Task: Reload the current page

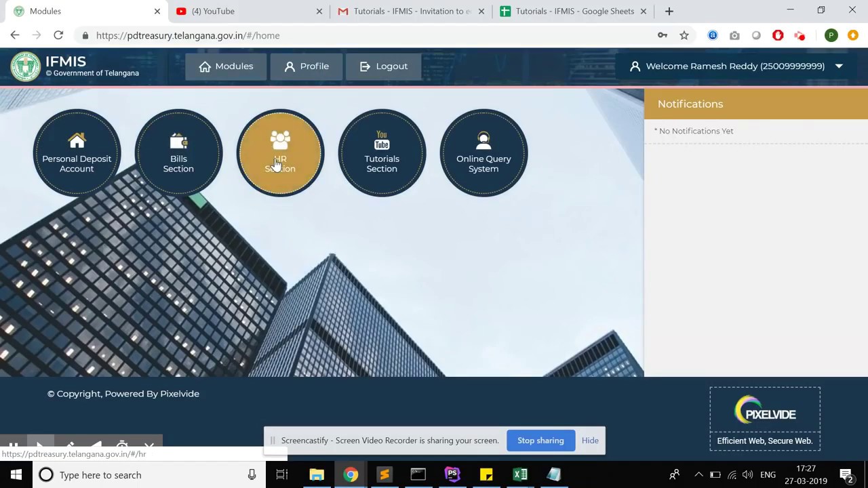Action: (x=58, y=35)
